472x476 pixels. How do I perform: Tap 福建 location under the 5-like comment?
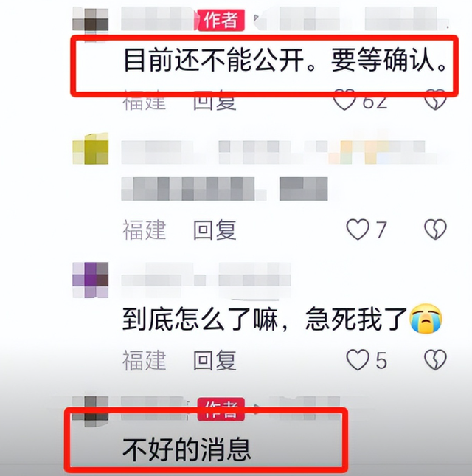(x=145, y=360)
